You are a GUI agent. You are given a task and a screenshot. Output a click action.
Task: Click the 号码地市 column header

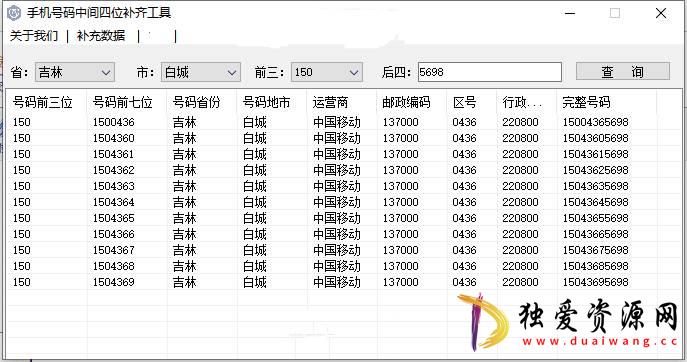pyautogui.click(x=266, y=103)
